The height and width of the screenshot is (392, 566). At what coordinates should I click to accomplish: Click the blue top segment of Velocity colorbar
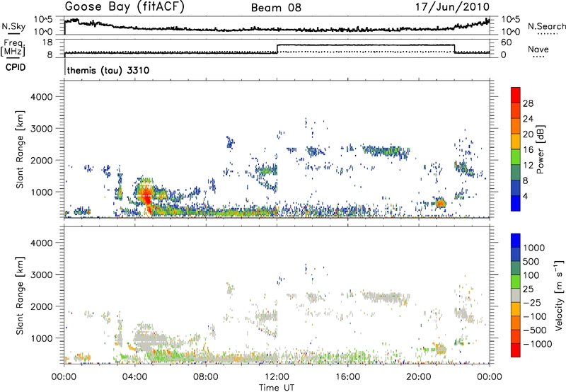click(x=516, y=241)
